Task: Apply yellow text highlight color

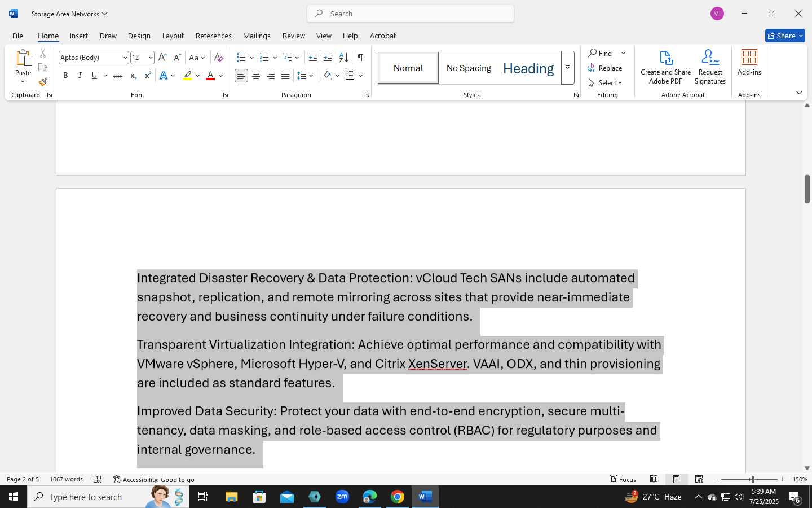Action: pos(188,76)
